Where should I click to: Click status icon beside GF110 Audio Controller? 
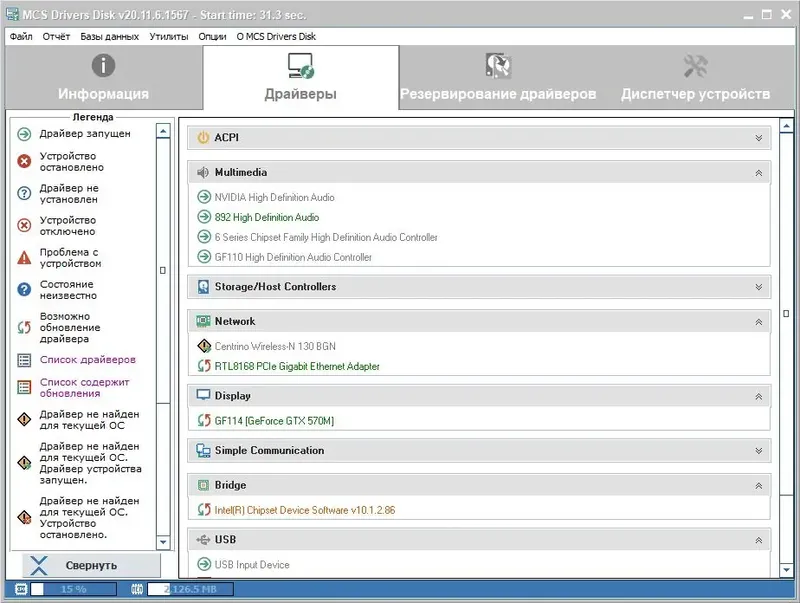tap(204, 256)
